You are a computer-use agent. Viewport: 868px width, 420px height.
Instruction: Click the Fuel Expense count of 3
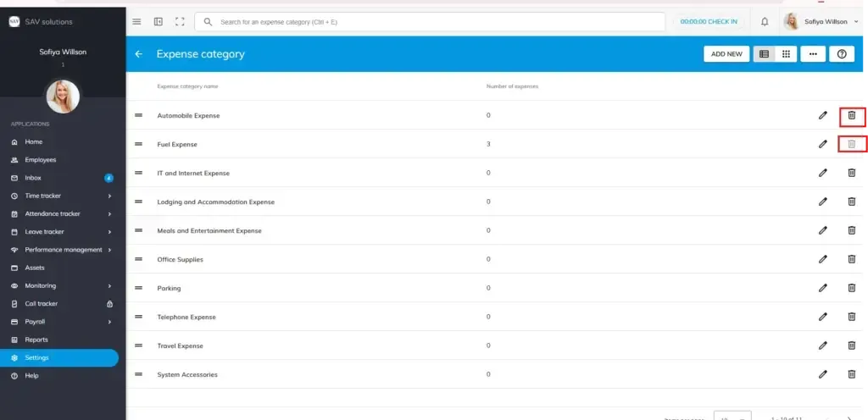488,144
